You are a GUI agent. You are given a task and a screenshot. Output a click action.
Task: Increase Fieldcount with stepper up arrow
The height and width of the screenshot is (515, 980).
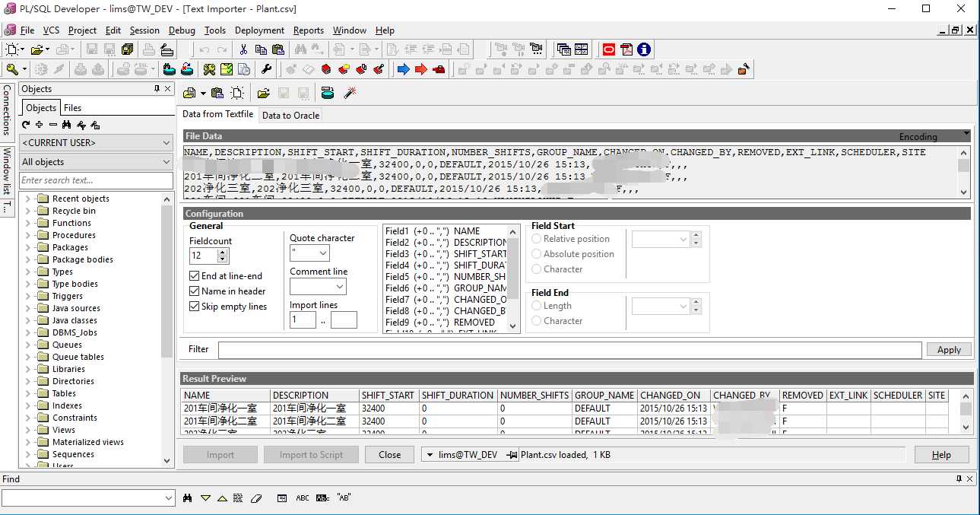[223, 251]
